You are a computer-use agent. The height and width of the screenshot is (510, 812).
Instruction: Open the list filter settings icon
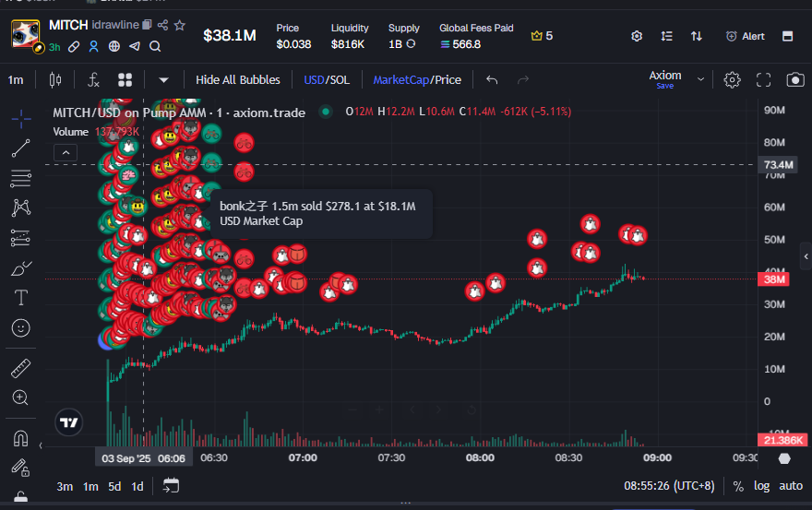[666, 36]
